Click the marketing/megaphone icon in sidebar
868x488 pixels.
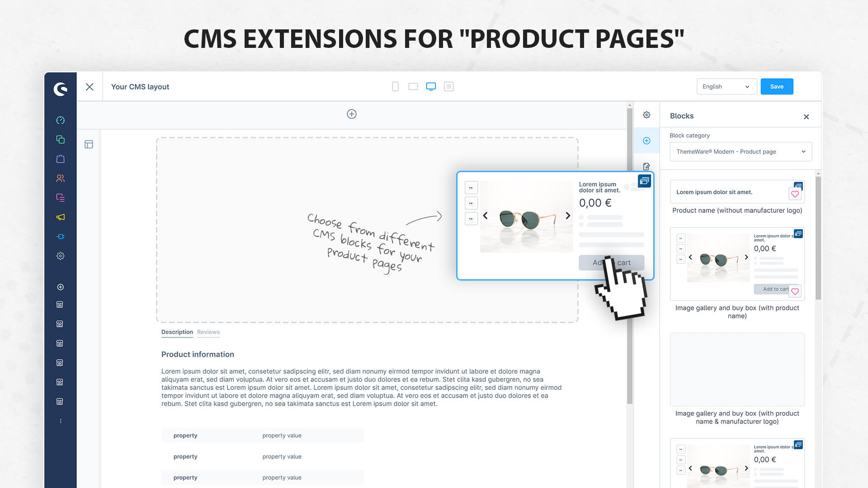pyautogui.click(x=60, y=216)
